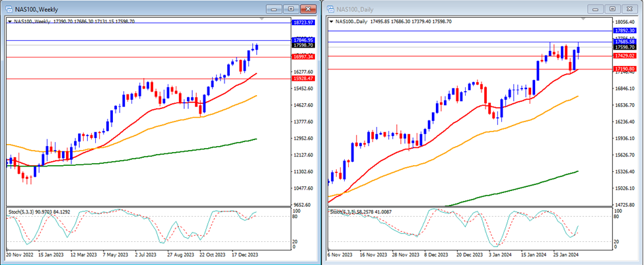Viewport: 644px width, 265px height.
Task: Click the 8 Dec 2023 date on Daily axis
Action: (x=437, y=254)
